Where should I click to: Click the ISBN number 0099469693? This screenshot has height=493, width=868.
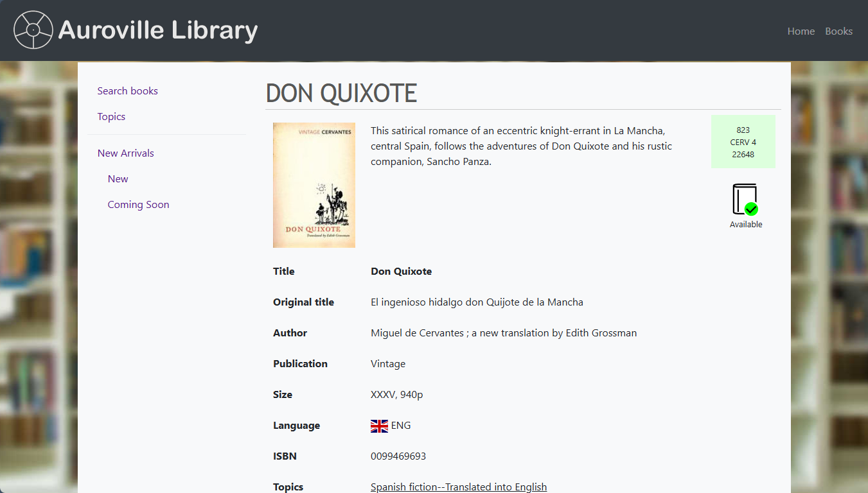[x=398, y=456]
